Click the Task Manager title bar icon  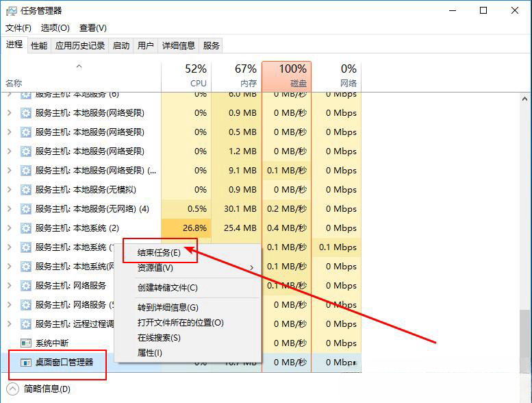[x=11, y=11]
